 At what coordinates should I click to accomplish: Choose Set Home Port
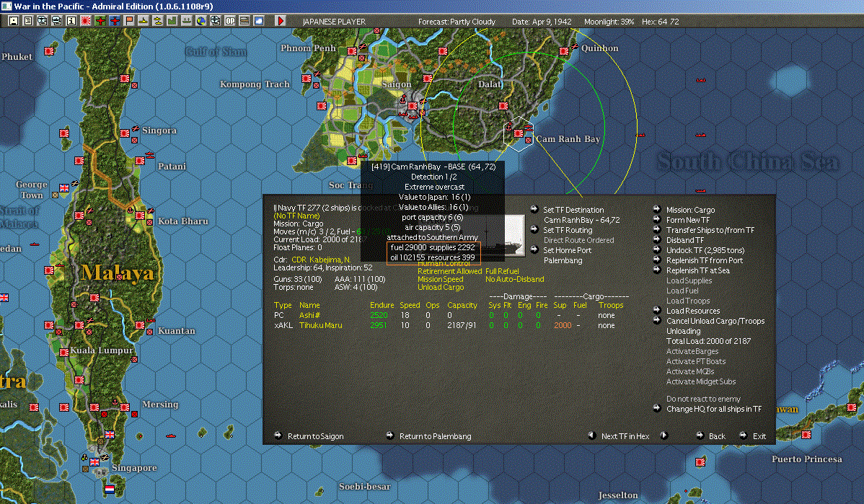567,250
